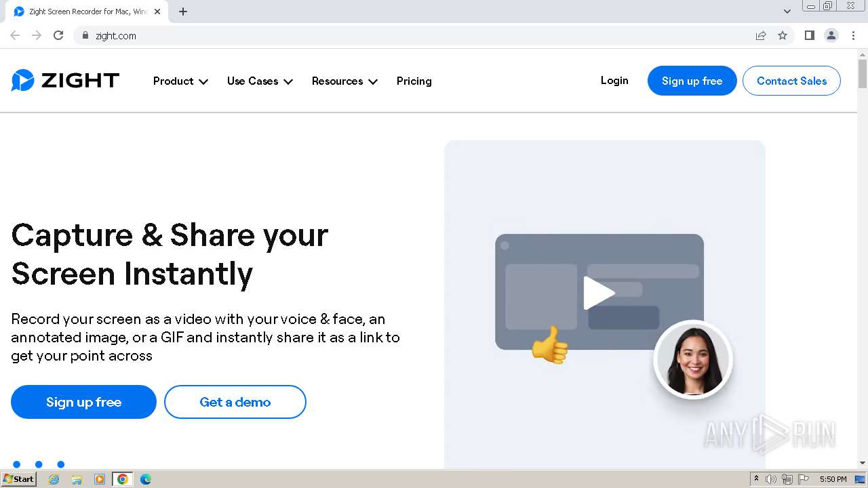Open Chrome profile avatar
This screenshot has width=868, height=488.
click(831, 35)
